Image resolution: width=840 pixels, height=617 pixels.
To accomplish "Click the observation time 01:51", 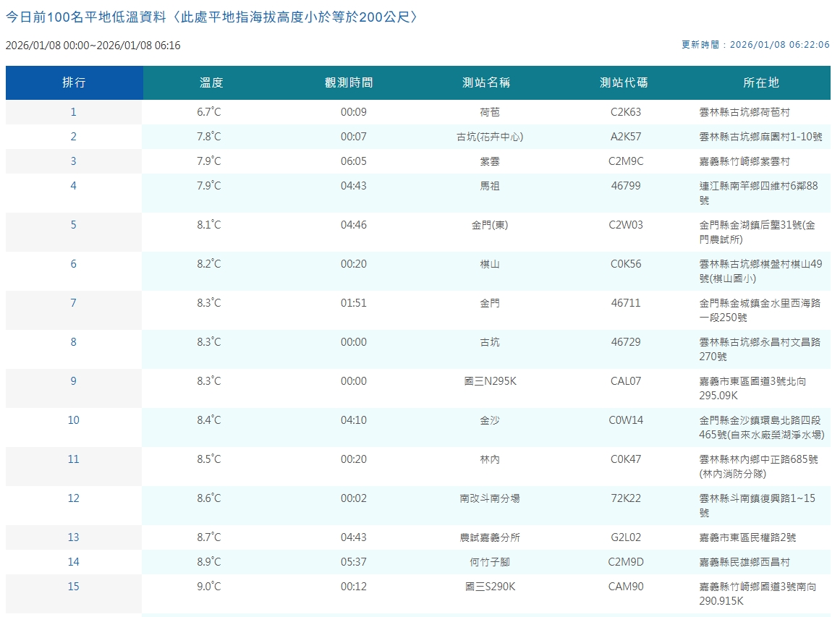I will pyautogui.click(x=354, y=303).
